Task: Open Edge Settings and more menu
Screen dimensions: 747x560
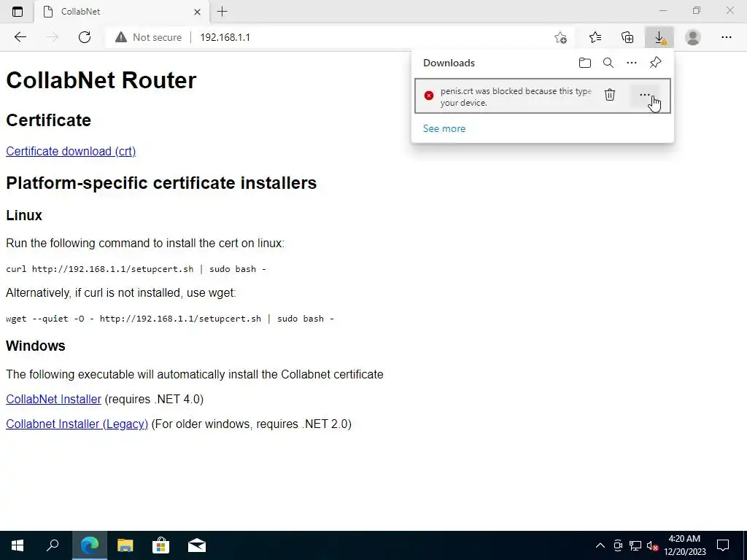Action: coord(726,37)
